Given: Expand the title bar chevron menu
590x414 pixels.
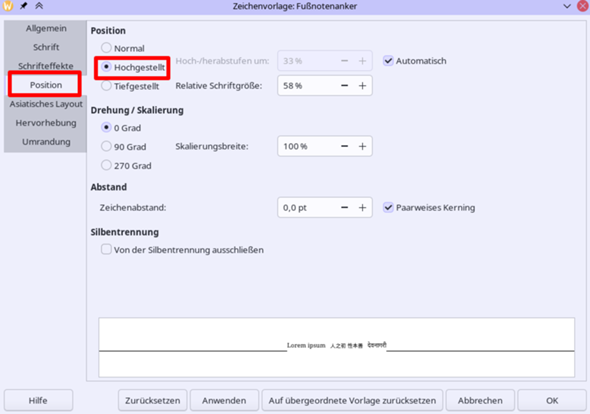Looking at the screenshot, I should tap(567, 6).
